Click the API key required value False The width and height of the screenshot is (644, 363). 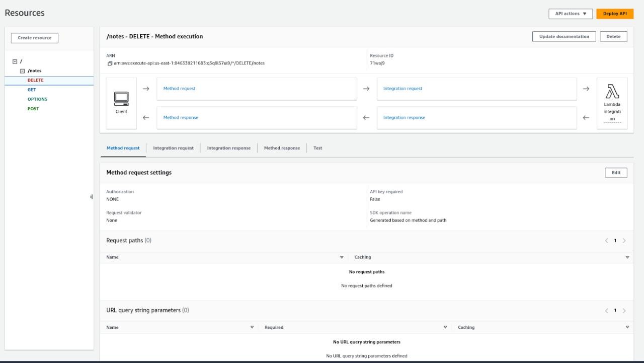pyautogui.click(x=375, y=199)
